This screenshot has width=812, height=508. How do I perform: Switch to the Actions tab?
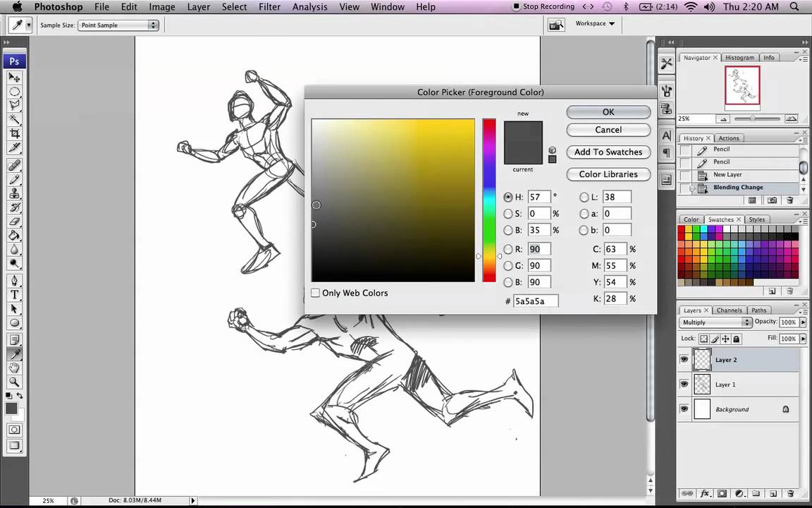coord(729,138)
